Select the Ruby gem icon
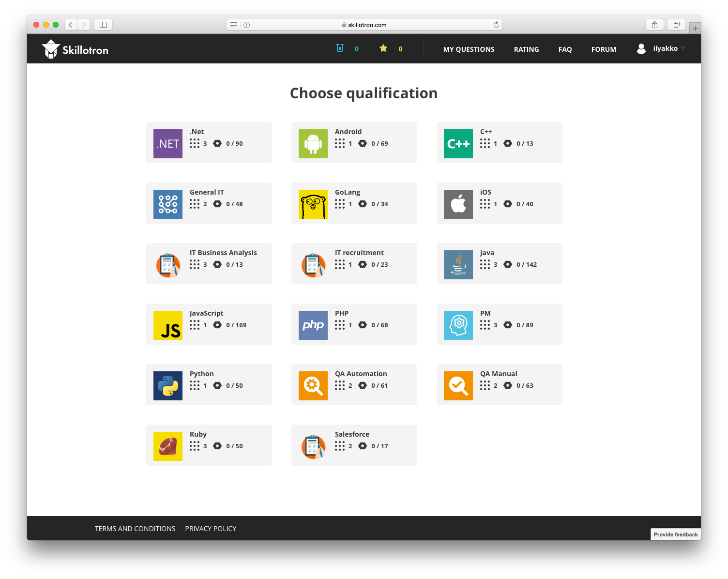 point(167,446)
